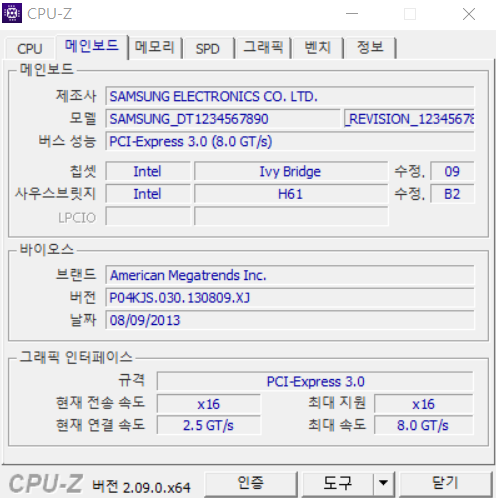Click the 최대 지원 label
Viewport: 496px width, 498px height.
click(x=337, y=402)
